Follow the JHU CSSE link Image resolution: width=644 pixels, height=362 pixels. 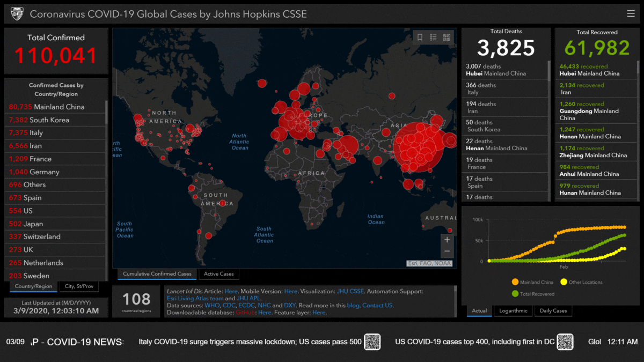tap(350, 291)
